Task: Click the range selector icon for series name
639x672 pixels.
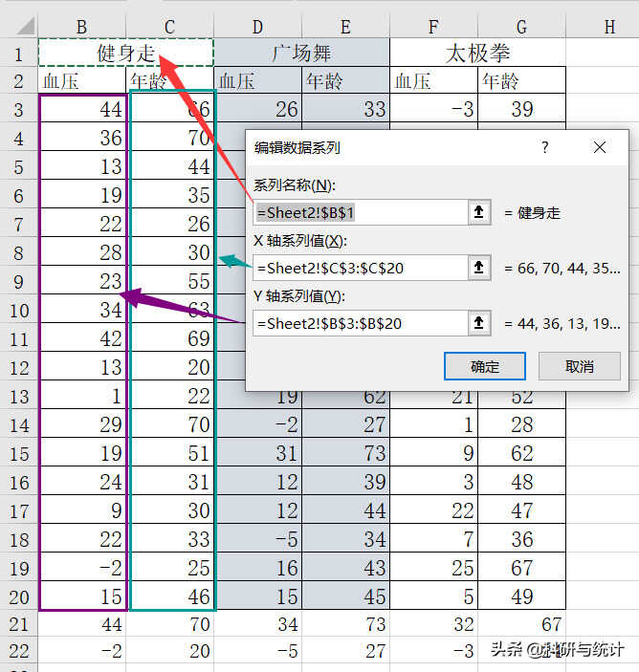Action: [x=479, y=212]
